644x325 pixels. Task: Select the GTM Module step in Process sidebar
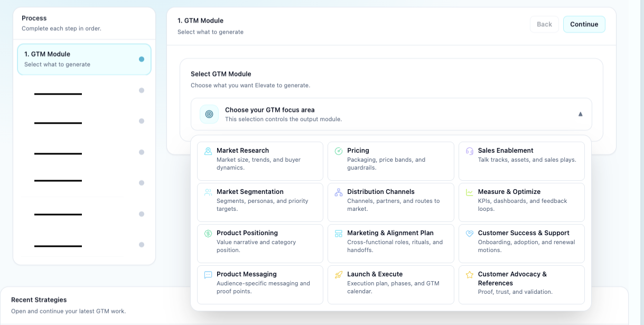(x=84, y=59)
